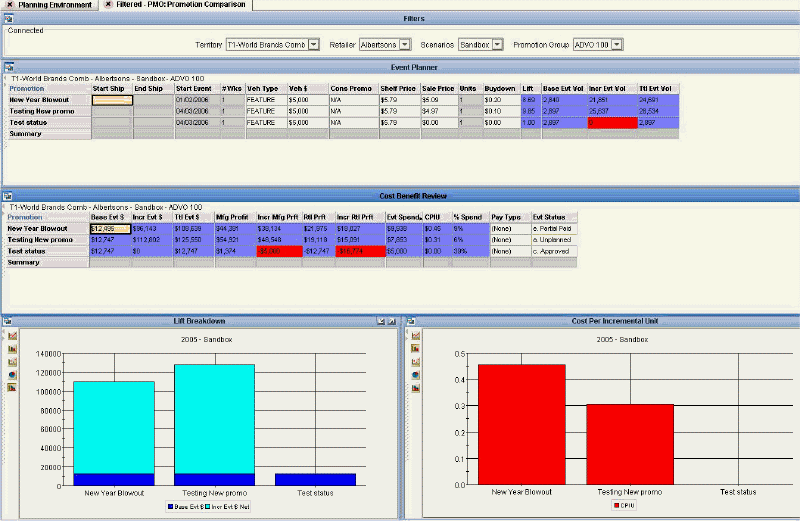The image size is (800, 521).
Task: Click the cyan Incr Evt $ Net legend swatch
Action: coord(208,507)
